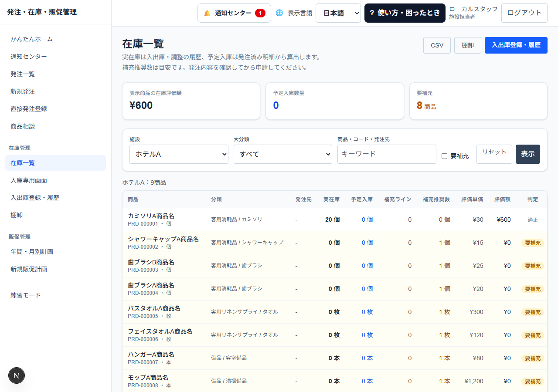
Task: Click ¥300 unit price cell
Action: click(x=476, y=312)
